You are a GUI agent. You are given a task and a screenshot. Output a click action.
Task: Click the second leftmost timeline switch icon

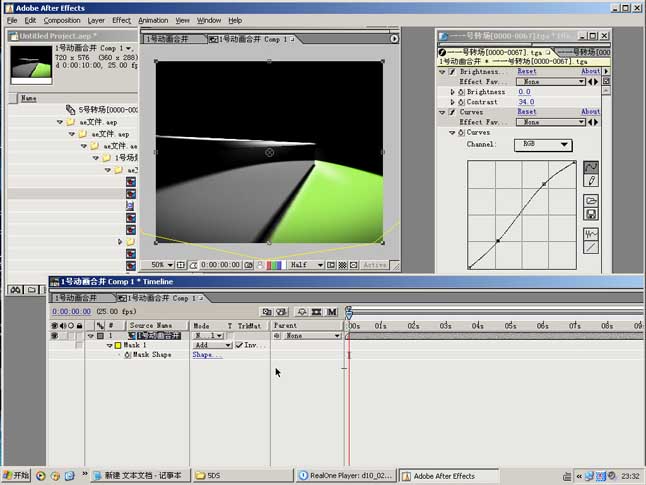[281, 312]
